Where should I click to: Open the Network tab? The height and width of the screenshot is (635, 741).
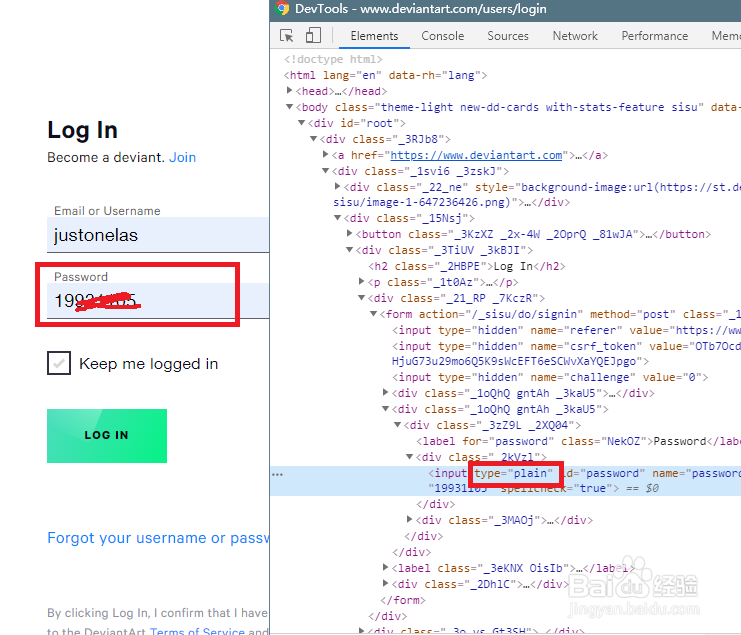click(x=575, y=36)
